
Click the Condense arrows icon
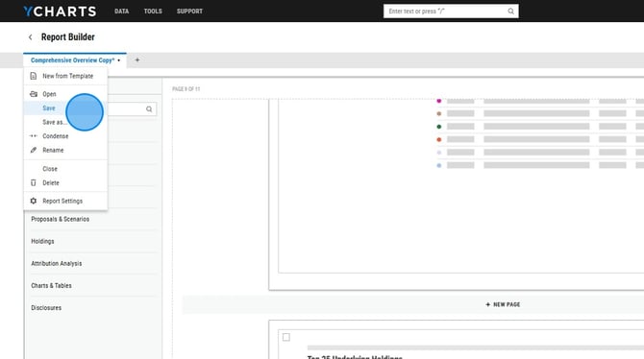34,135
